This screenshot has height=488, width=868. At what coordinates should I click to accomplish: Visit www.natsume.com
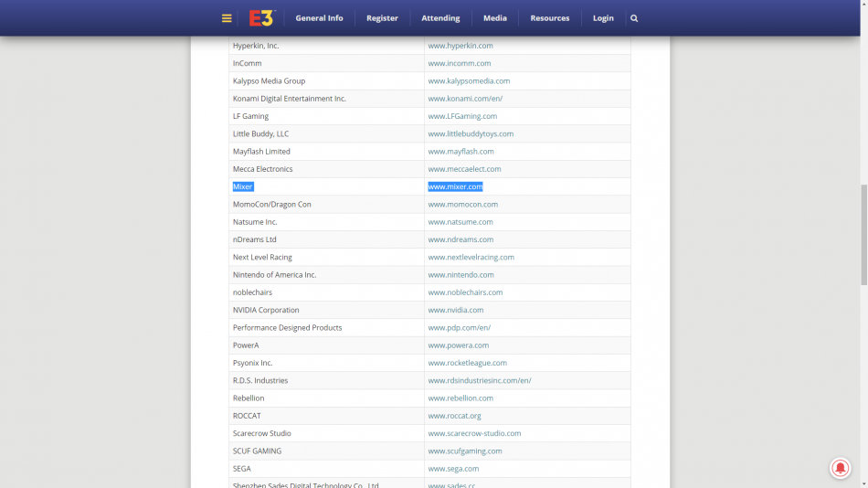(x=460, y=222)
